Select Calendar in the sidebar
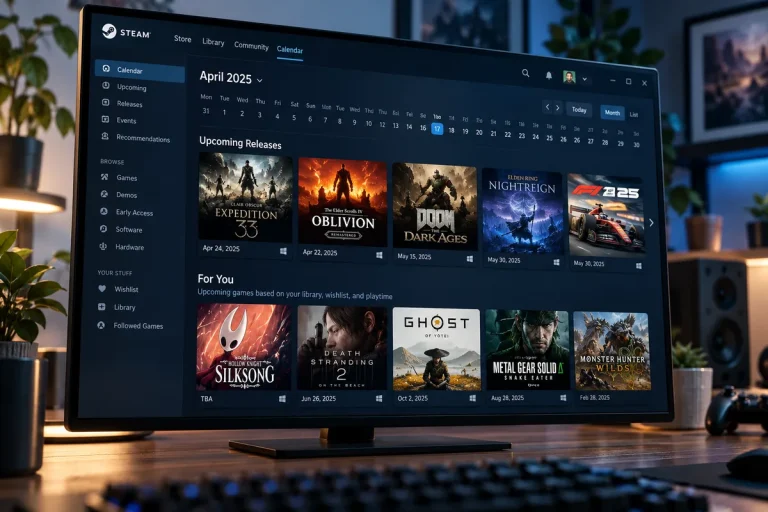Screen dimensions: 768x512 coord(140,70)
